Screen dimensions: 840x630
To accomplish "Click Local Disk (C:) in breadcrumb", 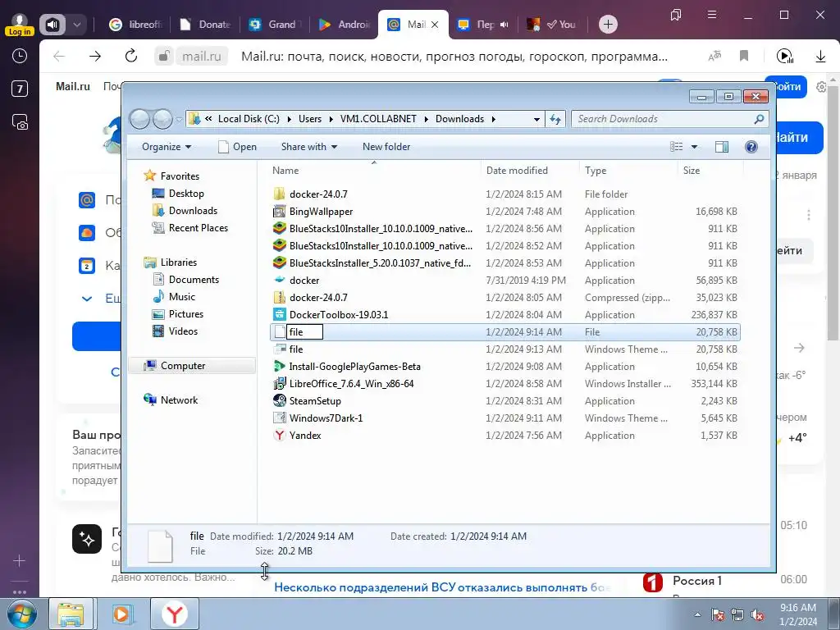I will (x=249, y=119).
